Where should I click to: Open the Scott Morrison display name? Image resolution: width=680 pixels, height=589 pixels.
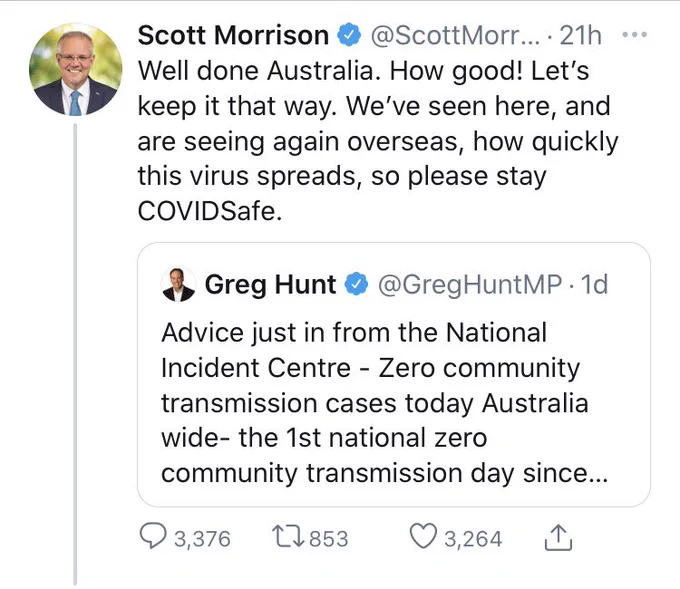tap(233, 35)
